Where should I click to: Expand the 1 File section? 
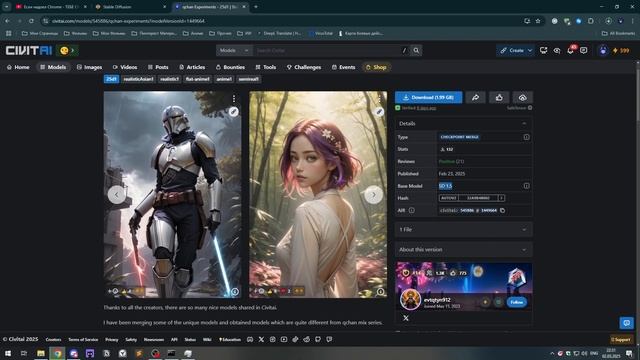(463, 229)
